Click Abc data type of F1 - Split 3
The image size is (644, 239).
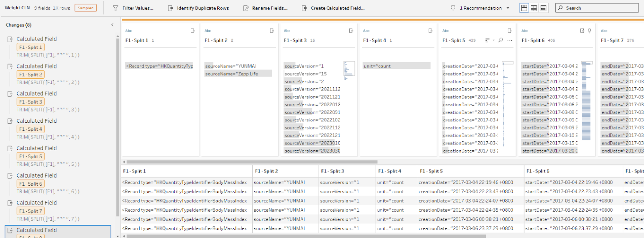tap(287, 31)
